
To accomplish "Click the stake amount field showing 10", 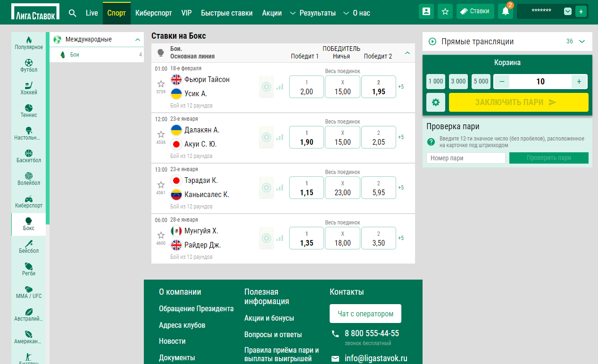I will pyautogui.click(x=540, y=82).
